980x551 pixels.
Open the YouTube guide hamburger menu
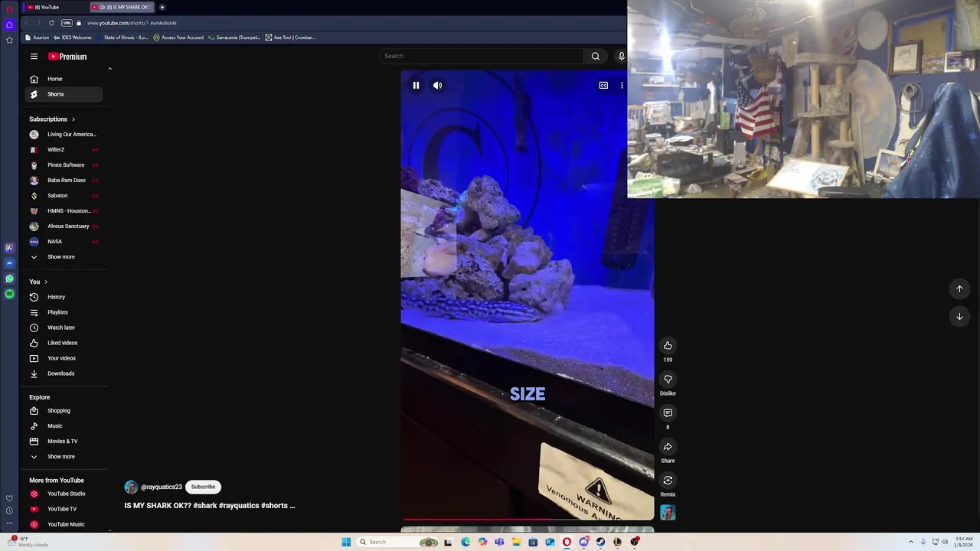[x=34, y=57]
